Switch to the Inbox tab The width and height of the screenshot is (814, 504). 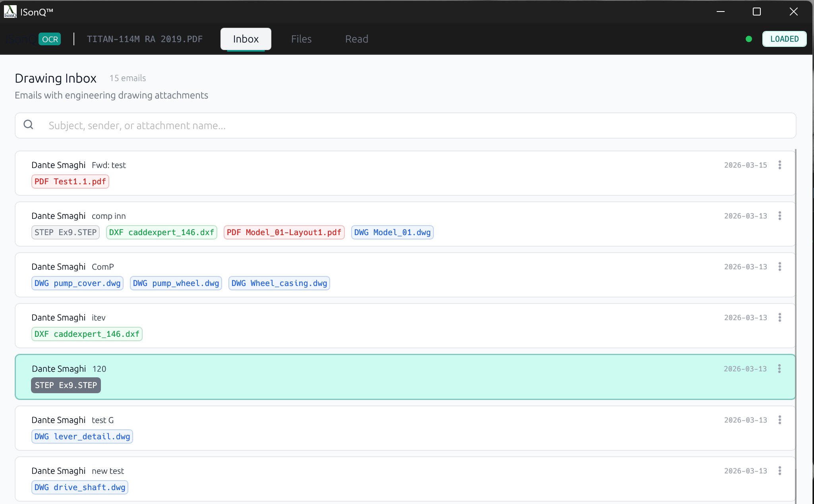point(246,39)
